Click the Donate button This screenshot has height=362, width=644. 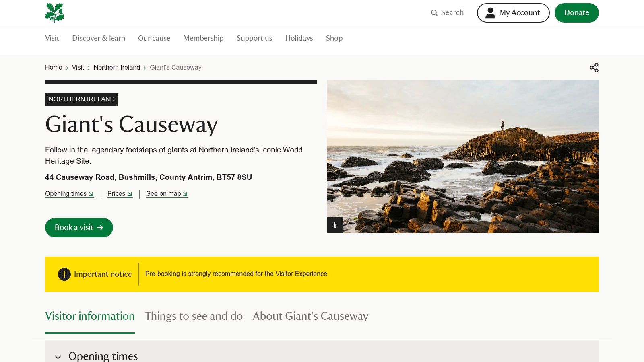(x=577, y=13)
